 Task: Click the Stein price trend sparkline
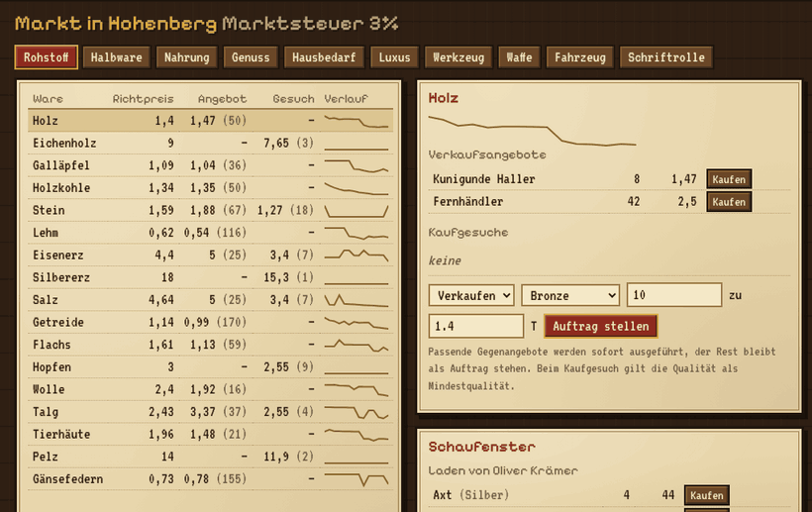(x=356, y=210)
